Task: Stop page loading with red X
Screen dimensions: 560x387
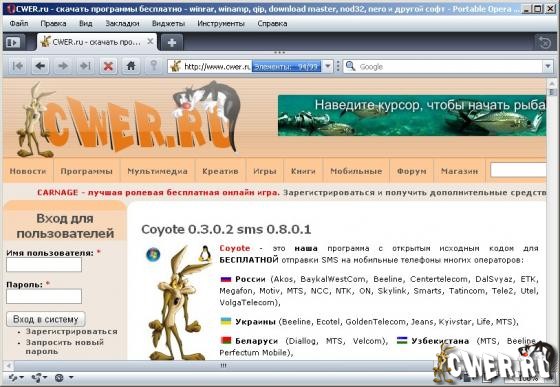Action: 108,66
